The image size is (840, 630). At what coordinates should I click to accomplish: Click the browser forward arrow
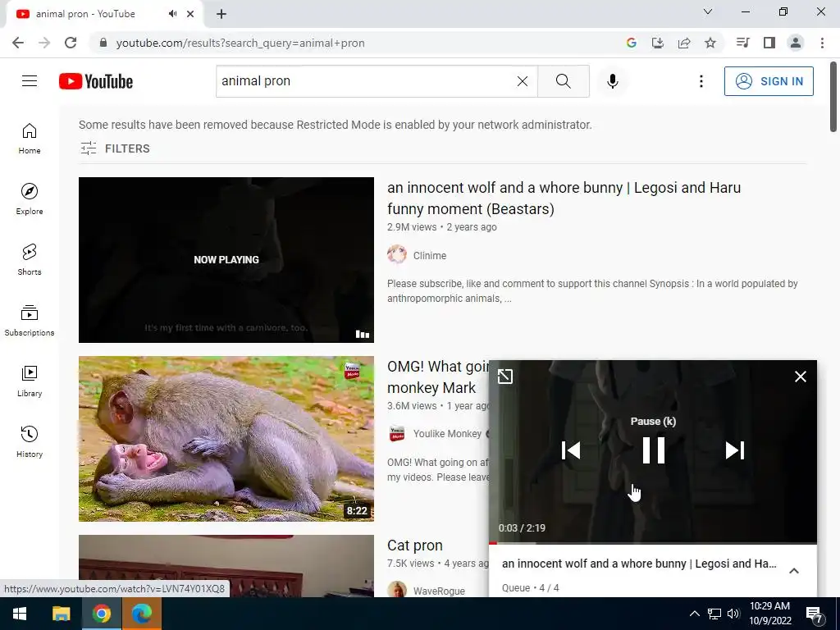(44, 43)
